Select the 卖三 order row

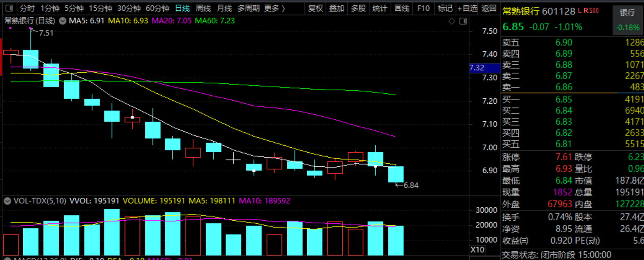click(572, 65)
